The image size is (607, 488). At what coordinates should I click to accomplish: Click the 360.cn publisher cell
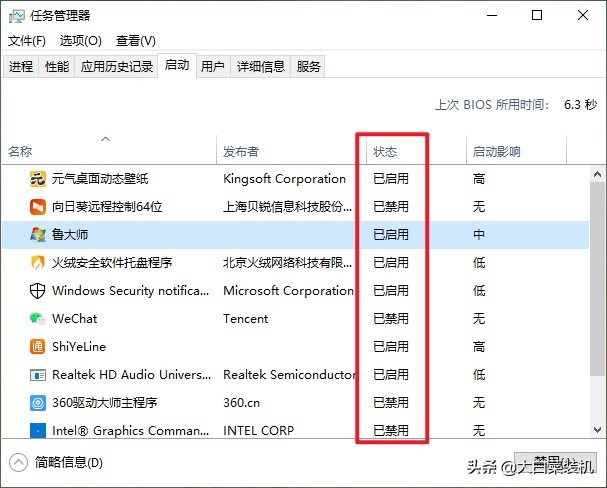(242, 402)
